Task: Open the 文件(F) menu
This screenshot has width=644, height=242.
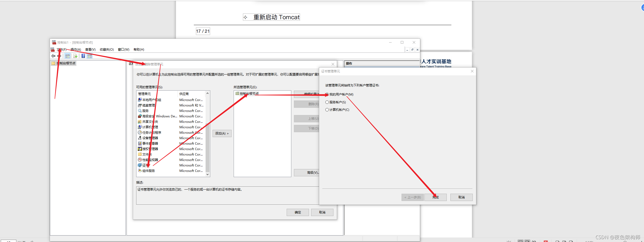Action: click(x=62, y=50)
